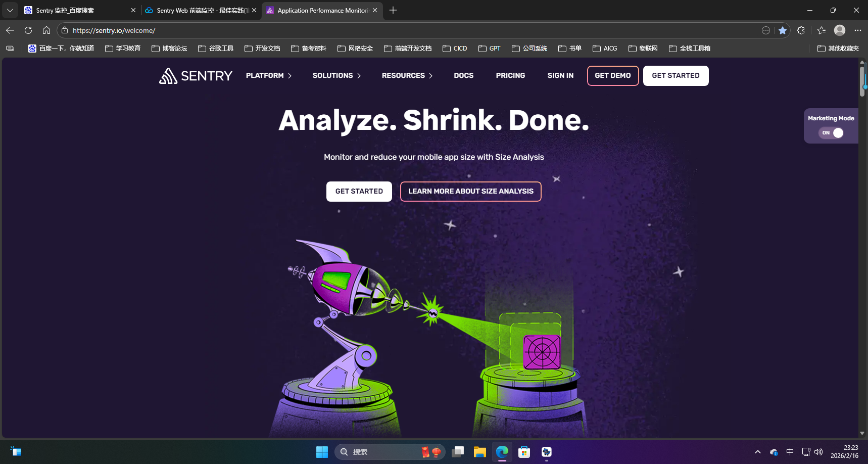
Task: Expand RESOURCES navigation menu
Action: pos(407,76)
